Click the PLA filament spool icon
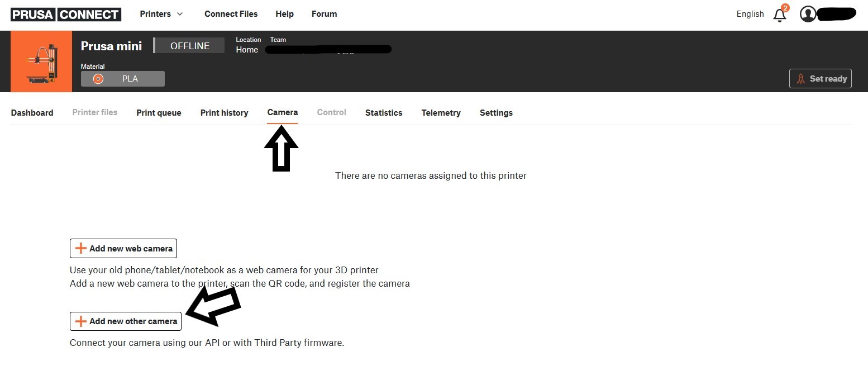Image resolution: width=868 pixels, height=380 pixels. click(98, 79)
